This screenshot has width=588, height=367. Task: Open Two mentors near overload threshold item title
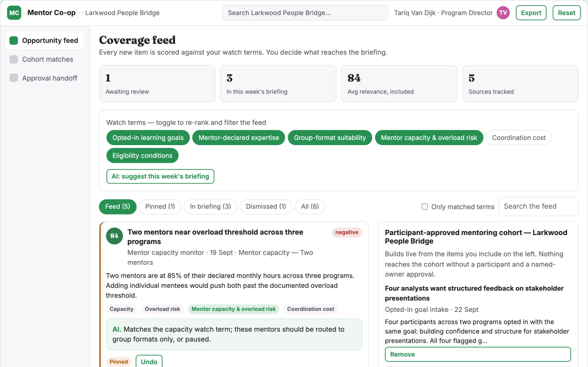pos(215,237)
